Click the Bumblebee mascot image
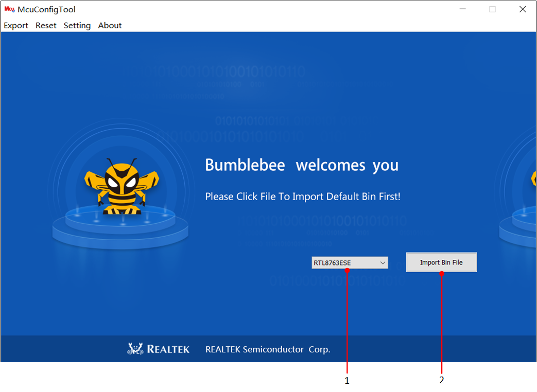The height and width of the screenshot is (392, 537). click(x=122, y=186)
